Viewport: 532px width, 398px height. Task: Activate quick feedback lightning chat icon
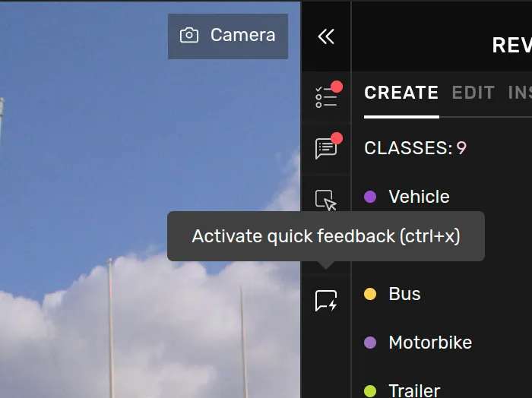pyautogui.click(x=326, y=301)
